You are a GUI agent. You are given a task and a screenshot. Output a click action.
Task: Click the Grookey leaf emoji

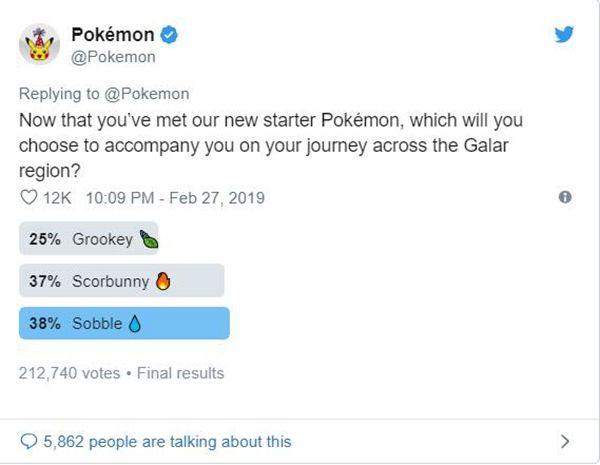(x=148, y=240)
